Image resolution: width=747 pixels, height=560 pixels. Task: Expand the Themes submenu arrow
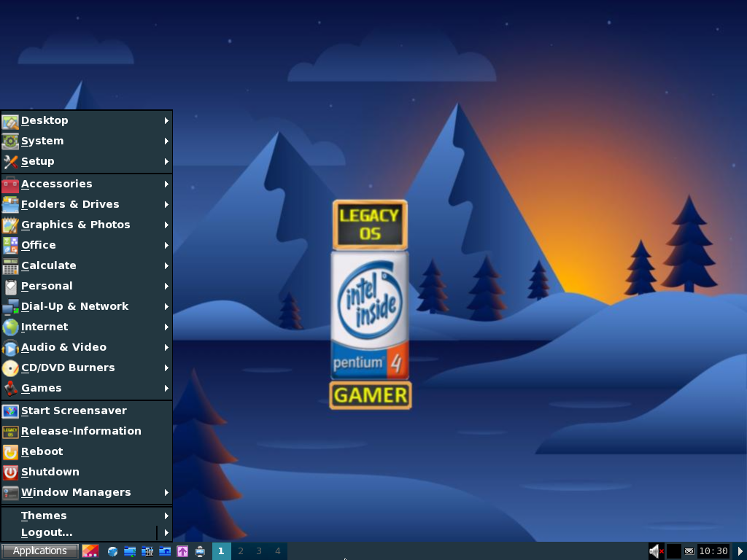[166, 516]
